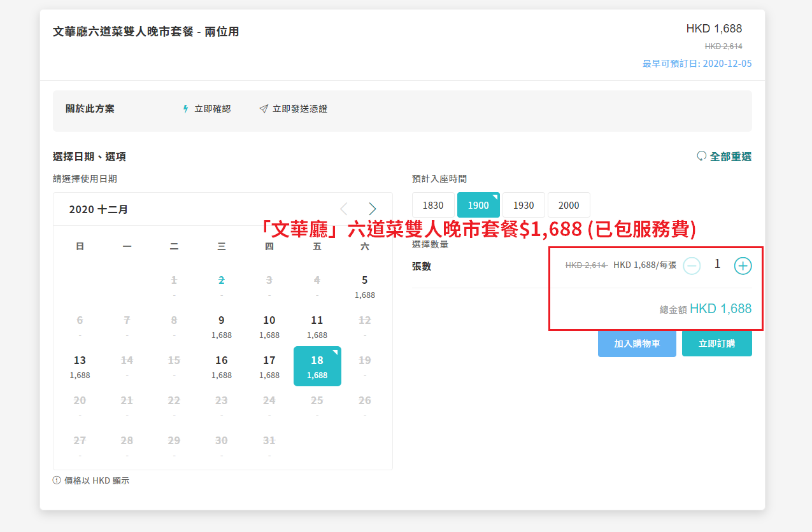Select the 1930 seating time

[x=524, y=205]
